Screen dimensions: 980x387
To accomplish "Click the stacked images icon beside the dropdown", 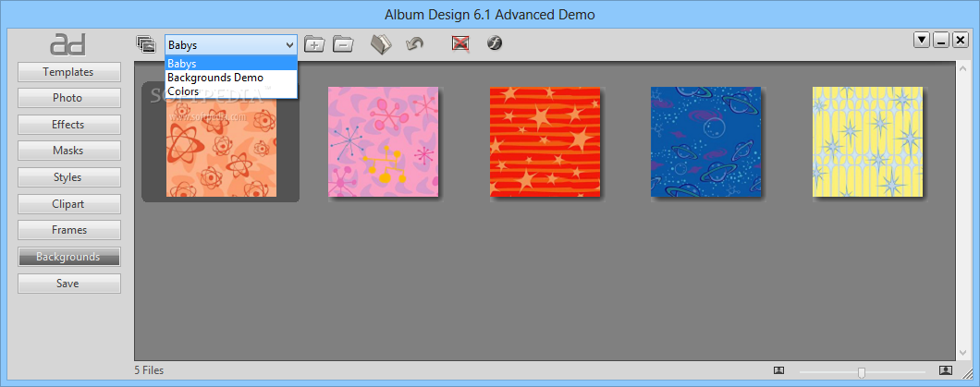I will (x=146, y=44).
